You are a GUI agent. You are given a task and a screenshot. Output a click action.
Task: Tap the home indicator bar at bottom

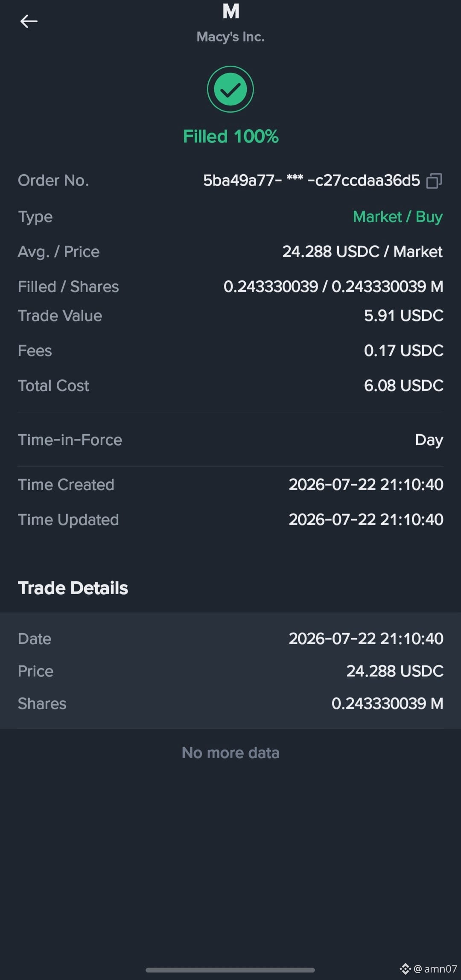(x=230, y=970)
